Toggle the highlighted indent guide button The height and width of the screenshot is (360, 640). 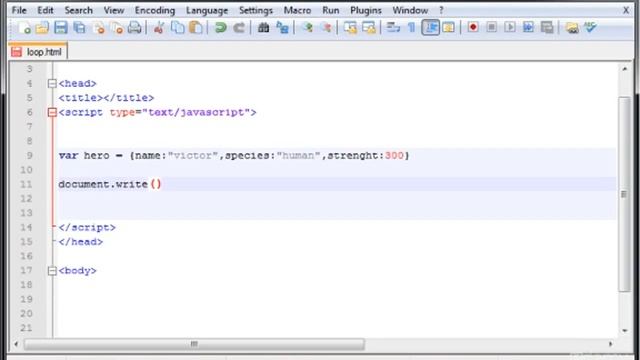430,27
